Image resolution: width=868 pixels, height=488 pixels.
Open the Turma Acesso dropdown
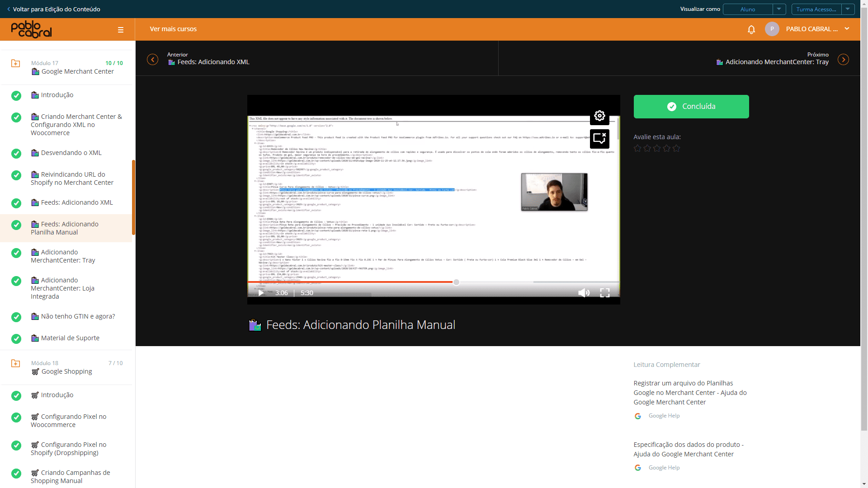[823, 9]
